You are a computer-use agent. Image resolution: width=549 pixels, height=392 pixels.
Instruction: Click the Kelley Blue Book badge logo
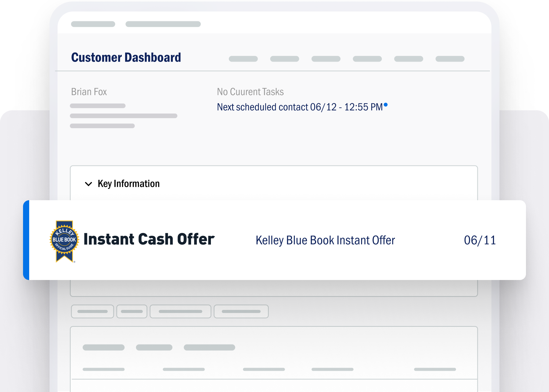point(64,241)
